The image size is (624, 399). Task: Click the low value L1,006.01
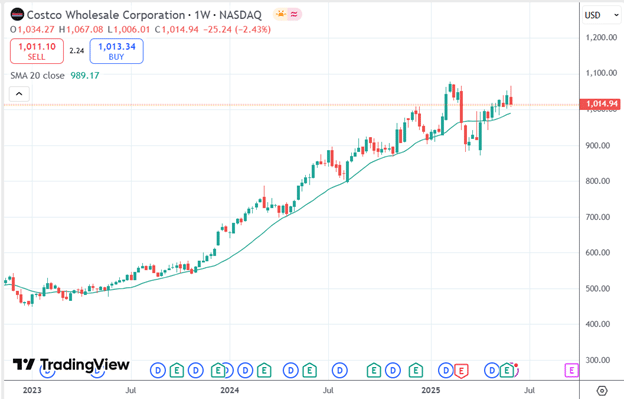129,29
